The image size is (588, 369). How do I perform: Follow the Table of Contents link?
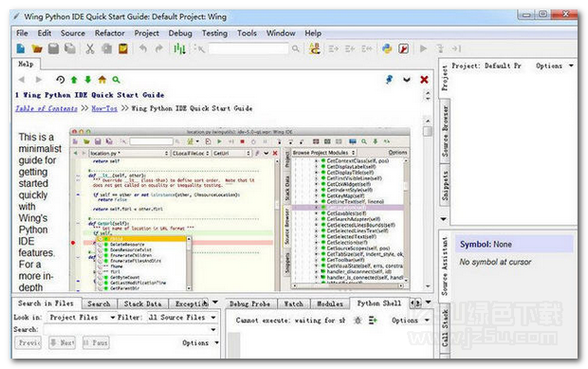pyautogui.click(x=46, y=108)
